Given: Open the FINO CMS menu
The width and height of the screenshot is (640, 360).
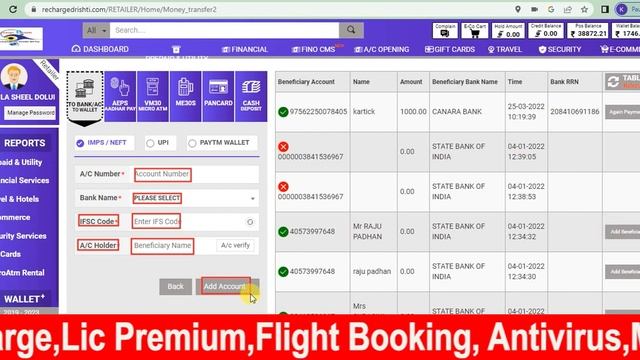Looking at the screenshot, I should 314,49.
